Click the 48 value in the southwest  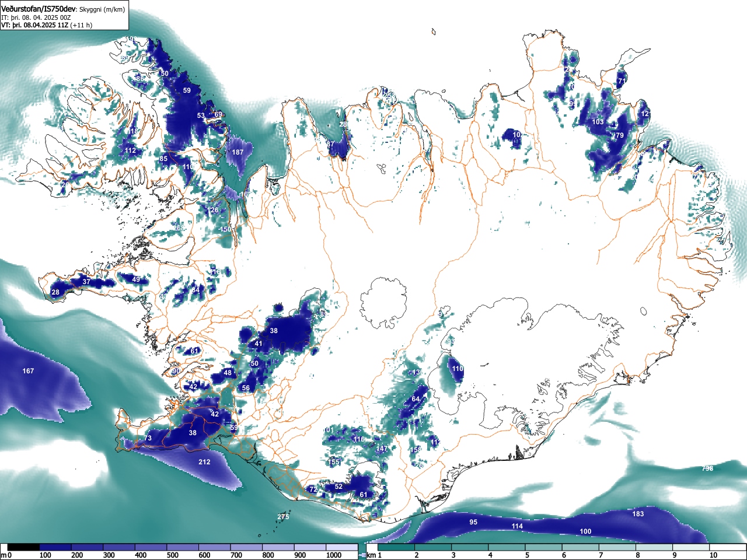[228, 373]
